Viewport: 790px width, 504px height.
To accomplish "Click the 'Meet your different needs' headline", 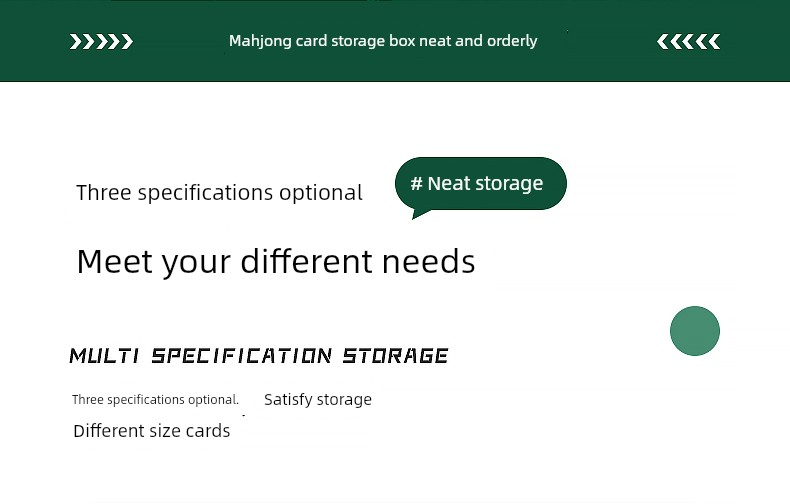I will (276, 262).
